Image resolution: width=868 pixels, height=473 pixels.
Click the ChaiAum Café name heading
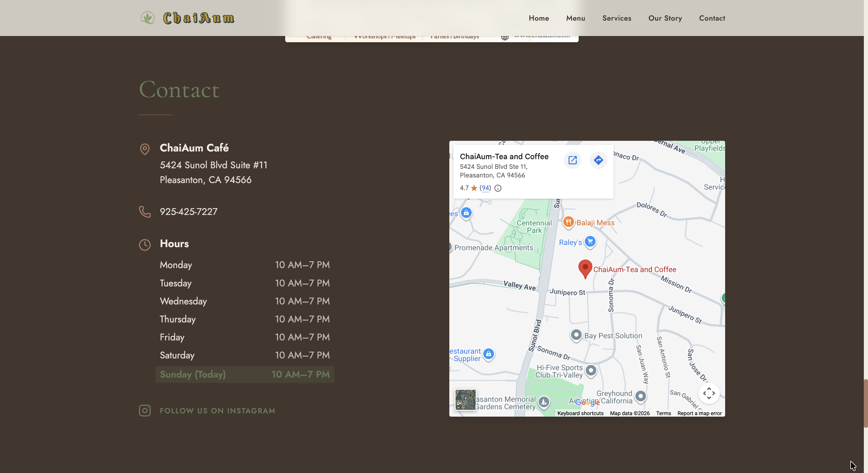click(194, 148)
